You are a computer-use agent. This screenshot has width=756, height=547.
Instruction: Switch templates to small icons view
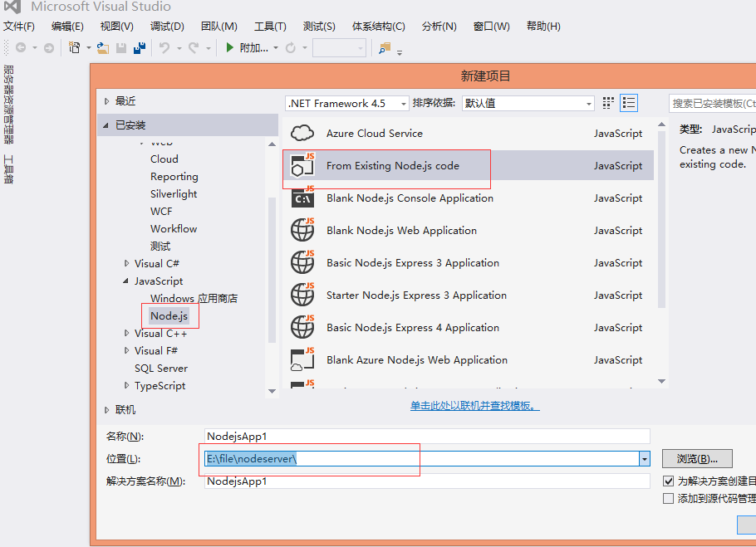pyautogui.click(x=608, y=103)
